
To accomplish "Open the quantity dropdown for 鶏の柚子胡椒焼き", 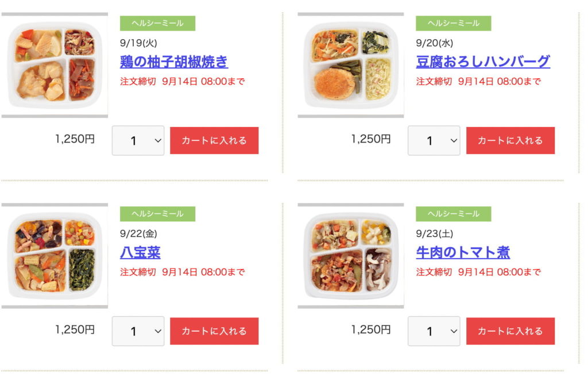I will [138, 140].
